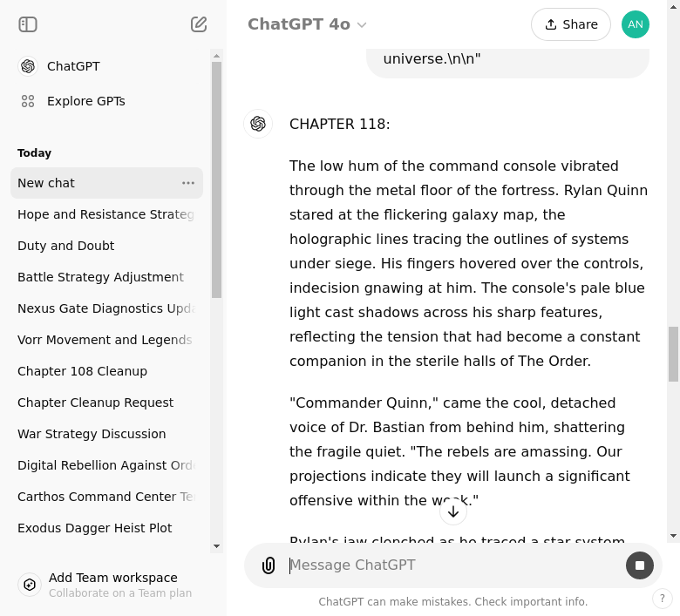Open Explore GPTs grid icon
Image resolution: width=680 pixels, height=616 pixels.
pos(28,101)
